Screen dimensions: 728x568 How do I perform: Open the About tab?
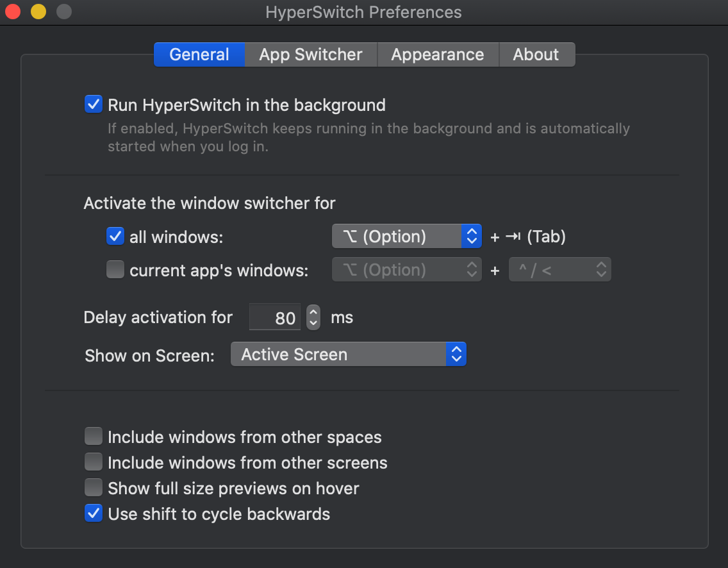pyautogui.click(x=537, y=54)
